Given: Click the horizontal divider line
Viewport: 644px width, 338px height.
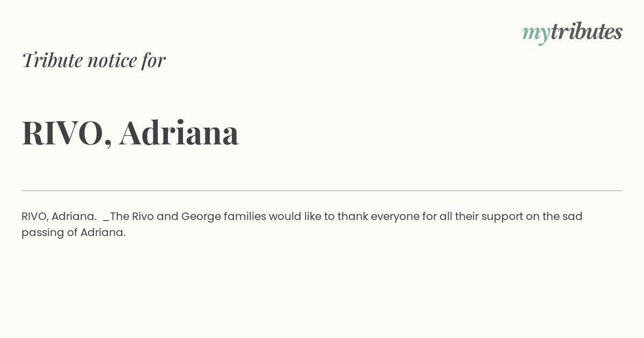Looking at the screenshot, I should pos(322,190).
